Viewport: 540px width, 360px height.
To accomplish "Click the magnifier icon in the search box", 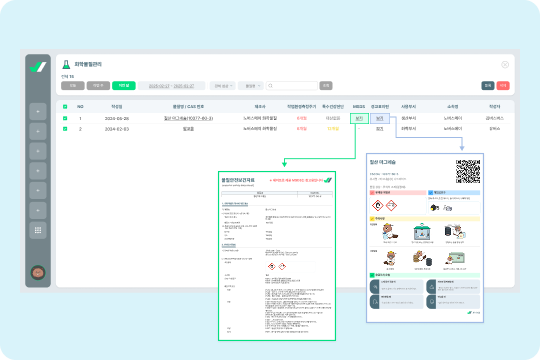I will tap(270, 86).
